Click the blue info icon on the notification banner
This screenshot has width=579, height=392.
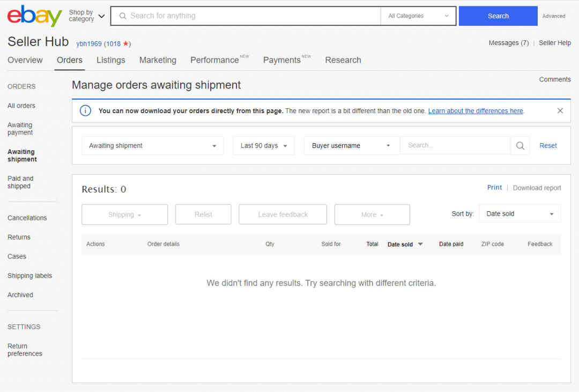(85, 110)
